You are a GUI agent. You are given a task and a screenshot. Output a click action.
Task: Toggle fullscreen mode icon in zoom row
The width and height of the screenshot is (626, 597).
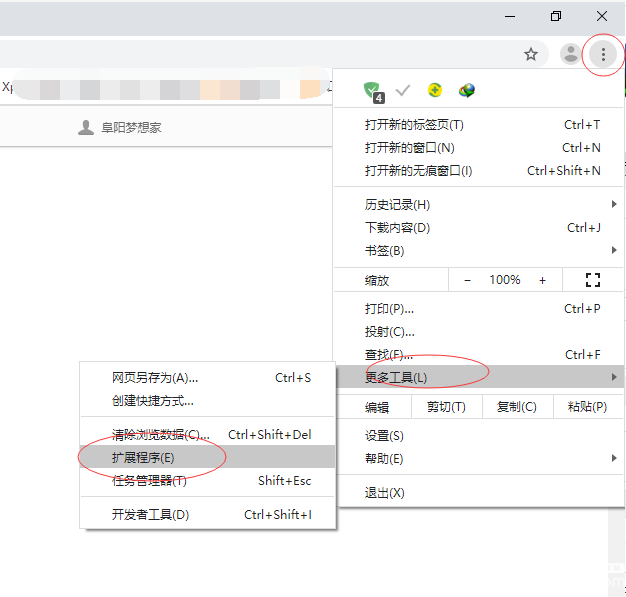click(593, 280)
